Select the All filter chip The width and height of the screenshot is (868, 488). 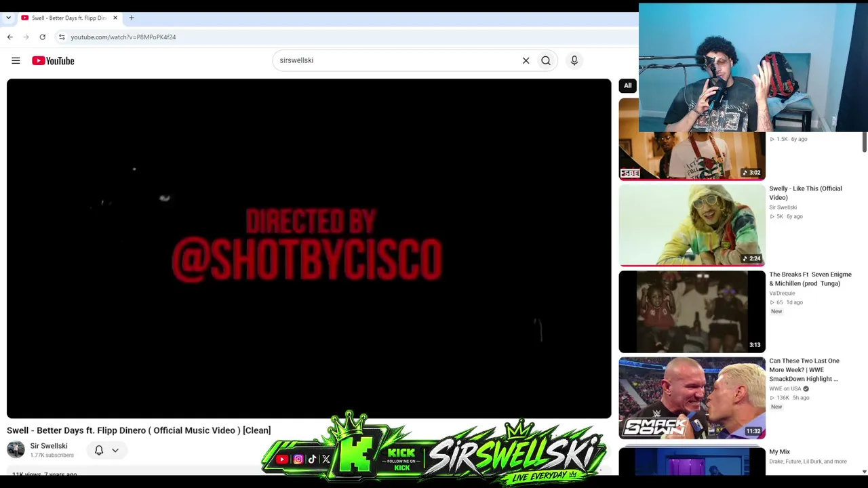(628, 85)
